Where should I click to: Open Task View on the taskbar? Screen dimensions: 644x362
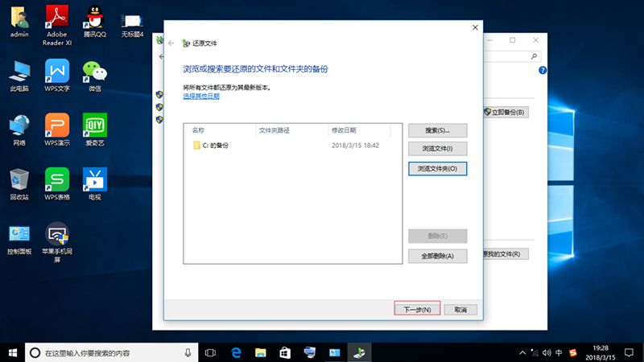click(x=210, y=352)
